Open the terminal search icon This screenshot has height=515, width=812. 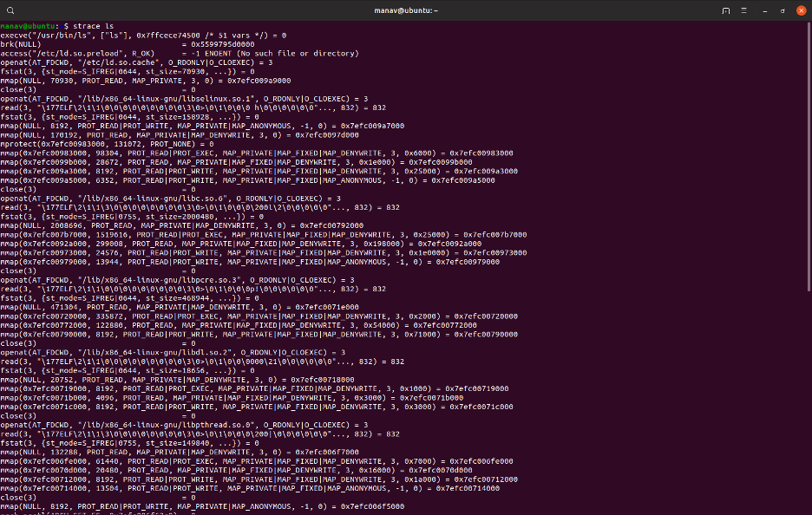click(726, 10)
